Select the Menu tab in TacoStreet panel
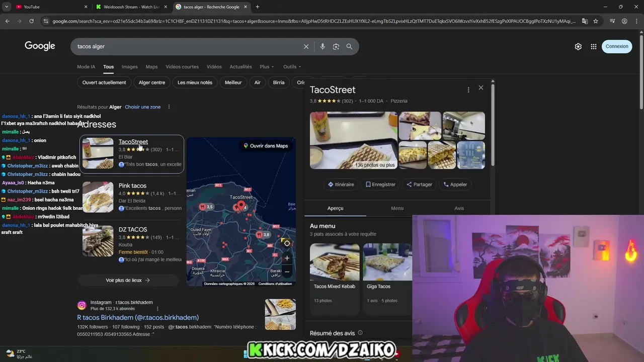644x362 pixels. [x=397, y=208]
